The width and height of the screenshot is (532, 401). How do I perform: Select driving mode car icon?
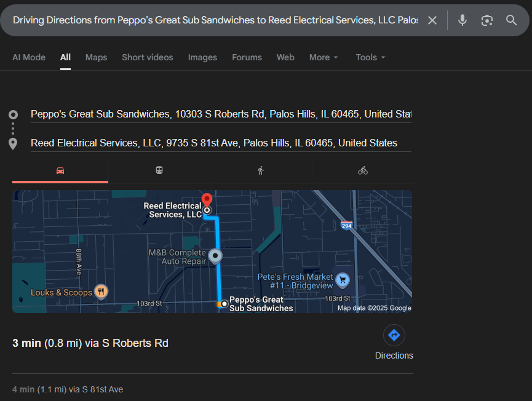(x=60, y=170)
